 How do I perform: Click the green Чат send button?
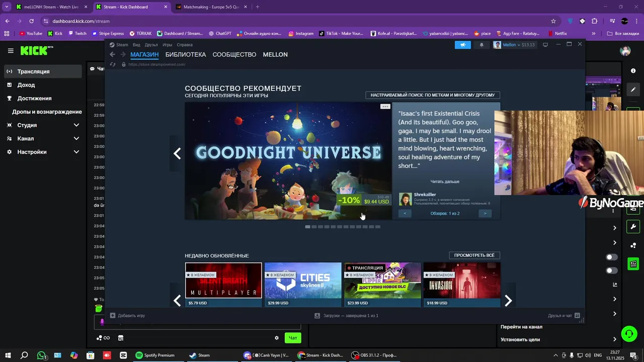[x=293, y=338]
